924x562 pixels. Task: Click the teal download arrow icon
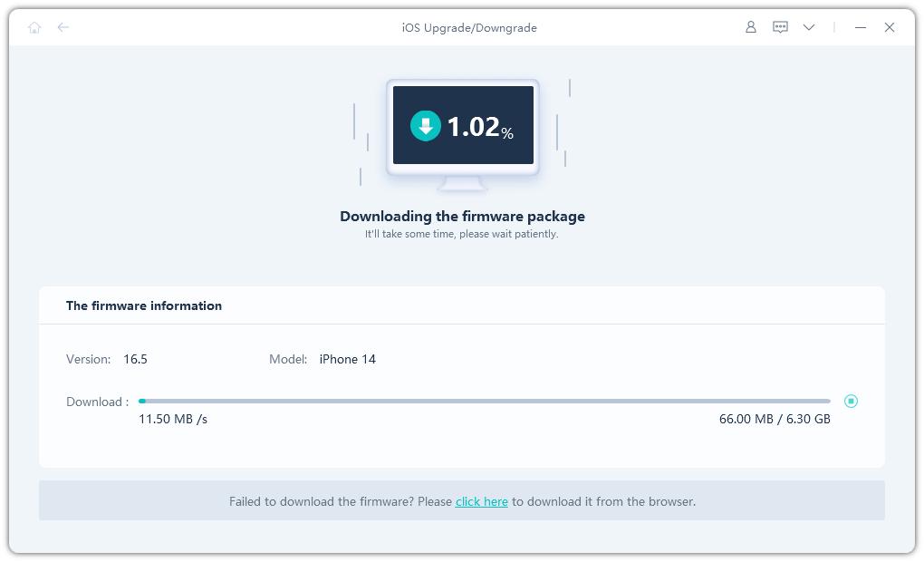click(426, 126)
